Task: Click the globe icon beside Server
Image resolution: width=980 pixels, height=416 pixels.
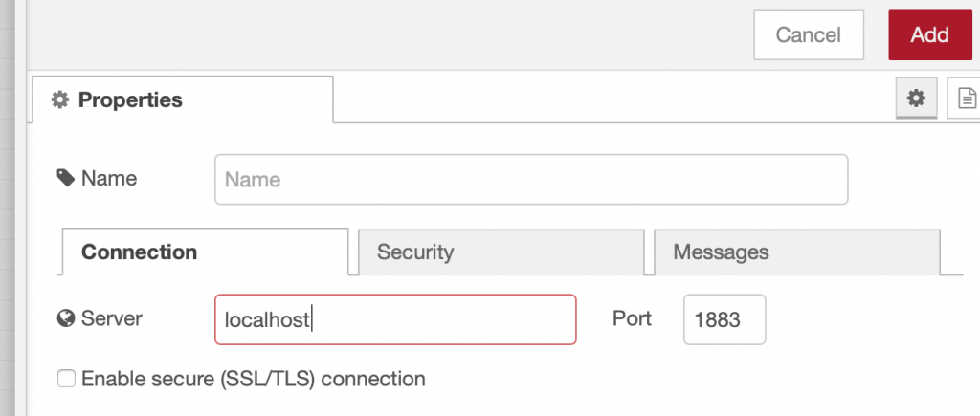Action: [x=66, y=318]
